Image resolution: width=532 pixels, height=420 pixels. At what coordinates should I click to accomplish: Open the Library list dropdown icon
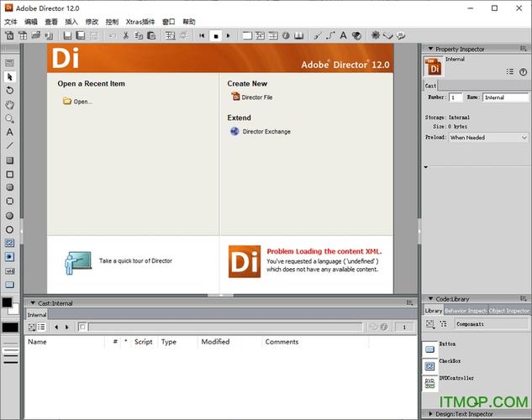click(430, 324)
